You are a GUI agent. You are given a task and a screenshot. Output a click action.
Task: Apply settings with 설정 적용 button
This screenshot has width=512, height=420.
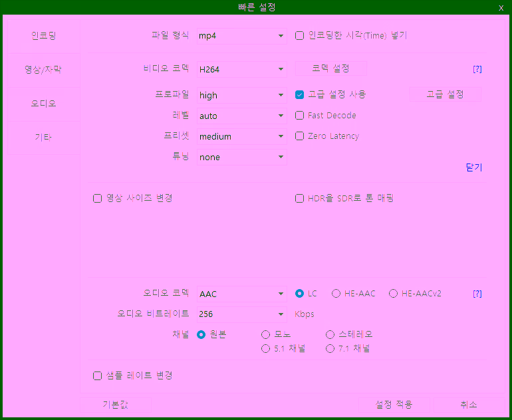pyautogui.click(x=394, y=405)
